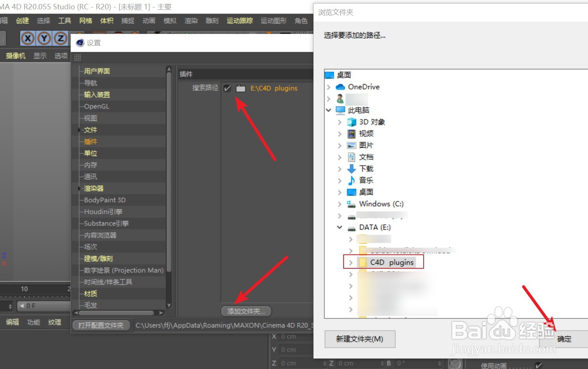Expand the OneDrive tree node
The height and width of the screenshot is (369, 588).
point(328,87)
